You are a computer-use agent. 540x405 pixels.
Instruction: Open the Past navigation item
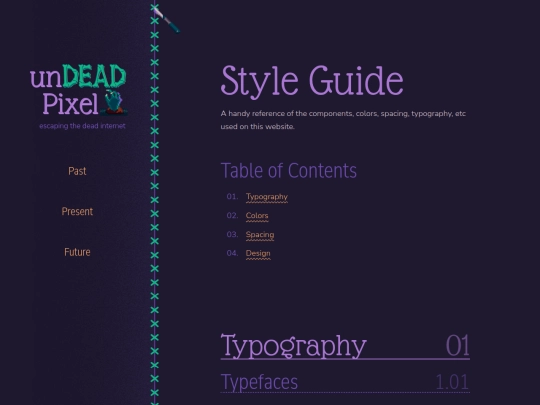coord(77,171)
